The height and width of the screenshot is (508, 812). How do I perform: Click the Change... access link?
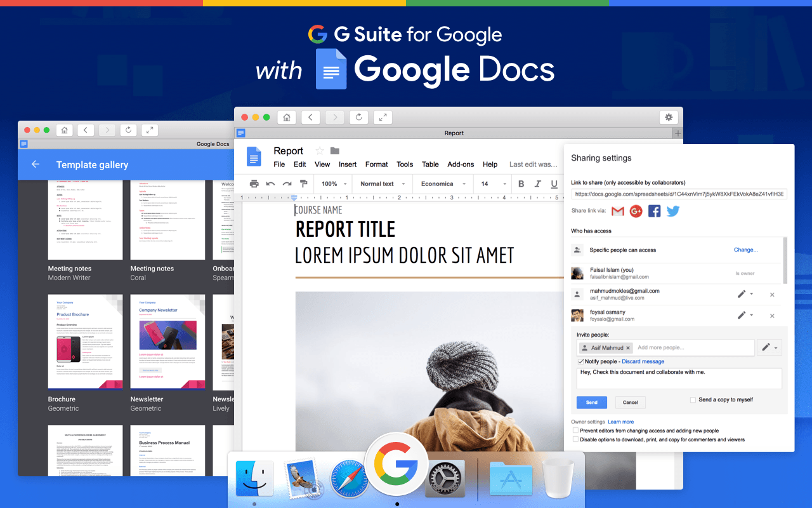click(746, 250)
